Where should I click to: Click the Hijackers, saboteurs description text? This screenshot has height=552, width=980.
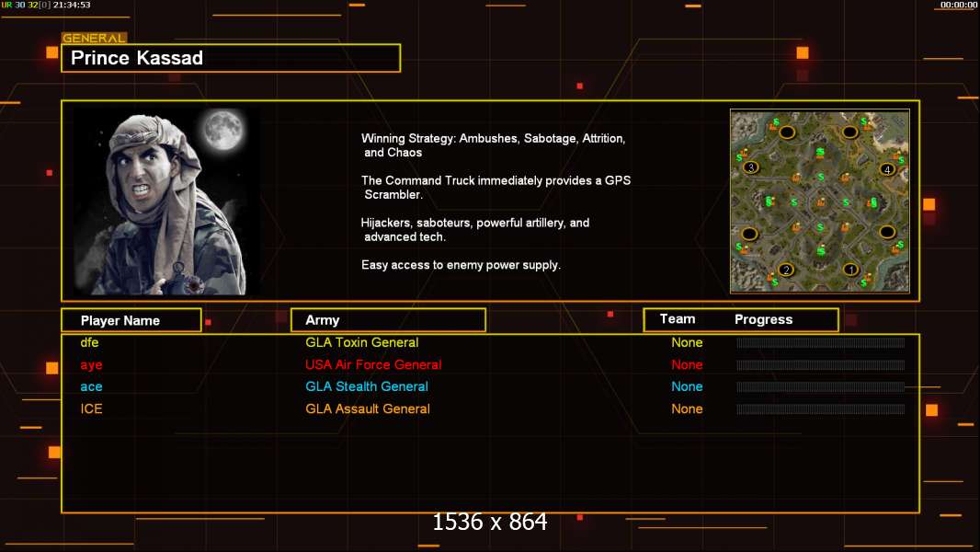tap(475, 229)
